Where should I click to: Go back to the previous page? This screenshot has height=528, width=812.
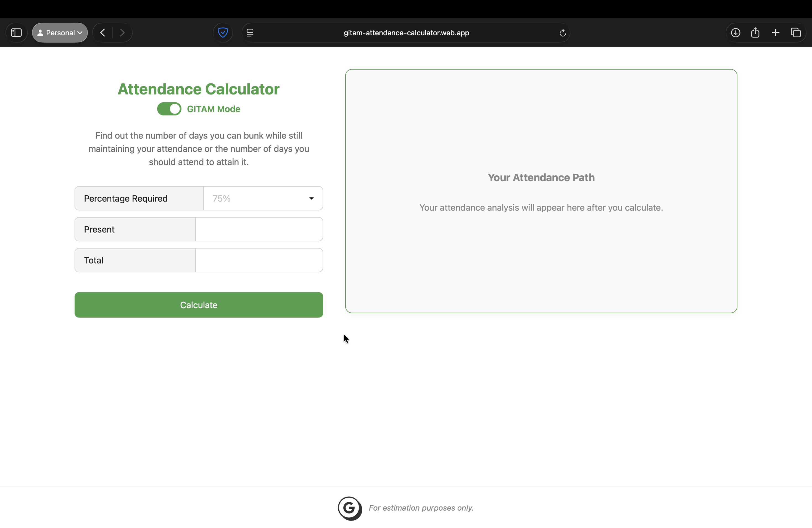click(x=103, y=33)
